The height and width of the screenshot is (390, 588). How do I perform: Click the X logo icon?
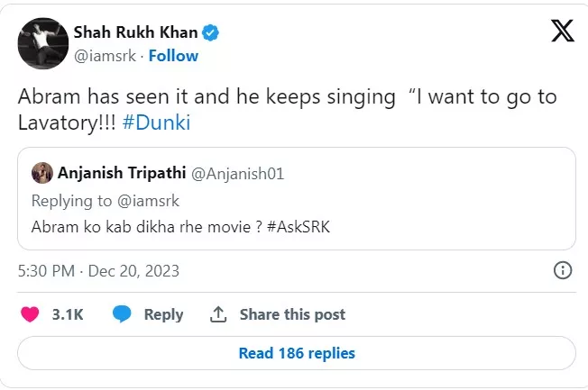[x=562, y=32]
